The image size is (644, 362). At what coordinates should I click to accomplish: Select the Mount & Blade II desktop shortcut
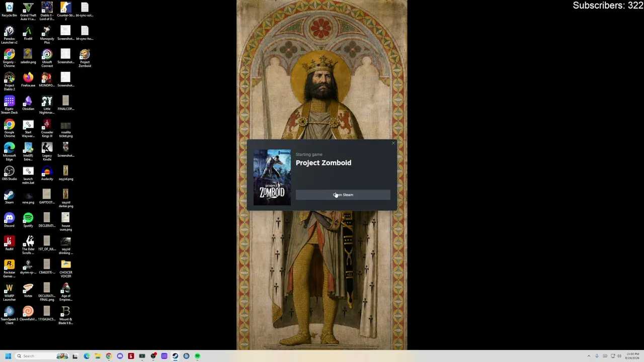(x=66, y=316)
